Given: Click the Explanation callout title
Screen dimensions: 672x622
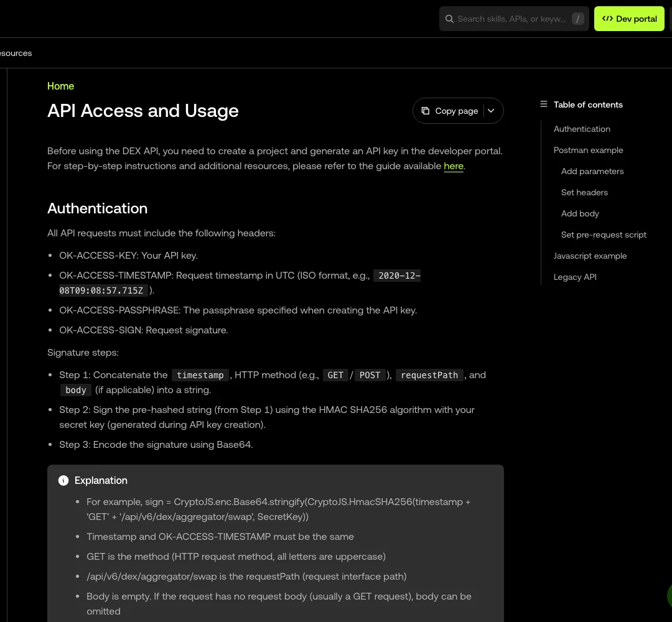Looking at the screenshot, I should tap(101, 481).
